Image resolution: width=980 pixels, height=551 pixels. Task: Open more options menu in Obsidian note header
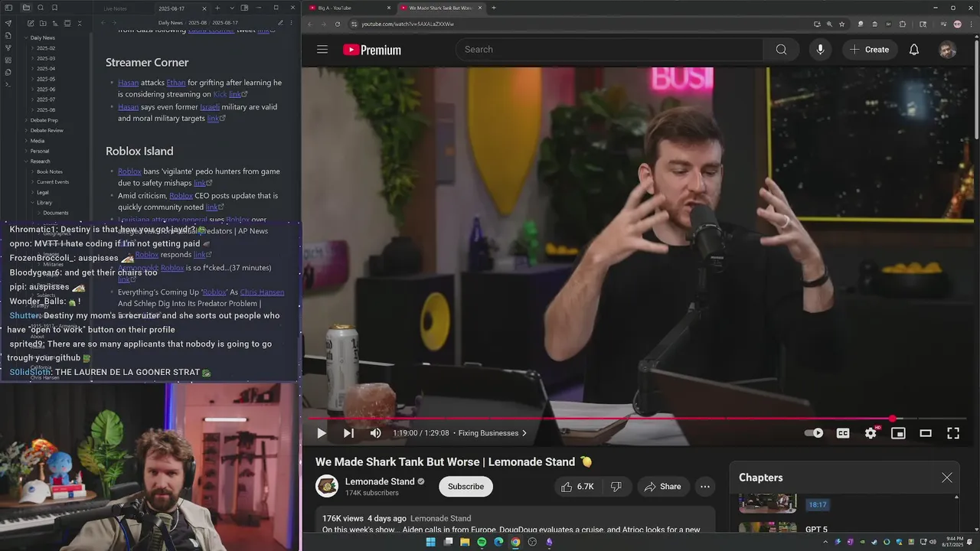point(291,23)
